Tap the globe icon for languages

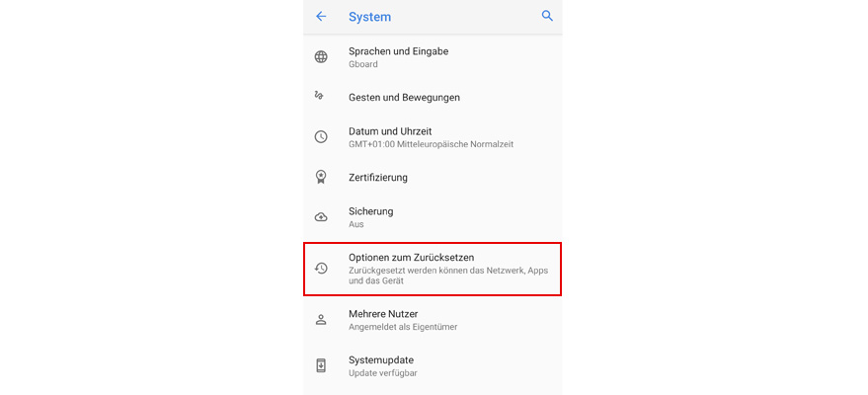point(321,57)
